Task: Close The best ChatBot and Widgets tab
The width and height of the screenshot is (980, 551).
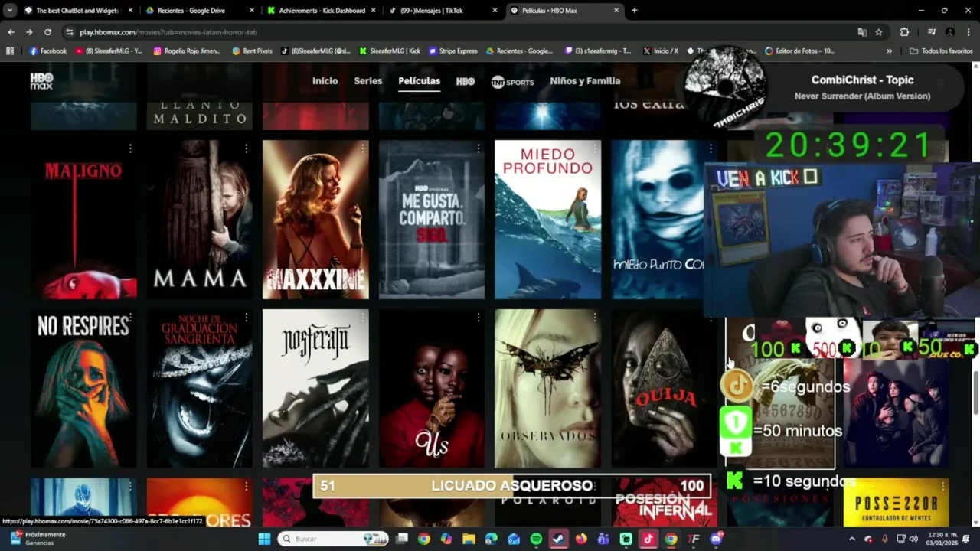Action: tap(130, 11)
